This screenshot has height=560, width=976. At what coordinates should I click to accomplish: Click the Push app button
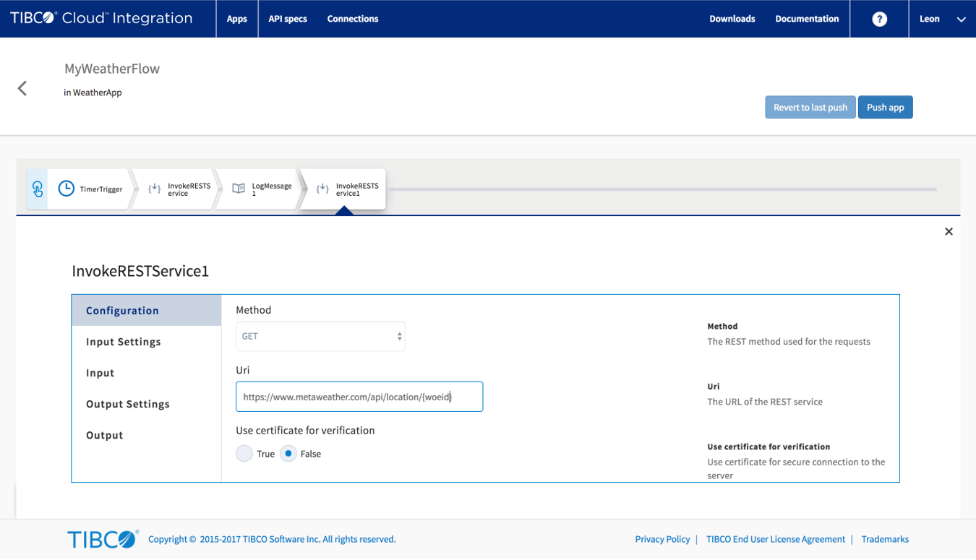(x=885, y=108)
